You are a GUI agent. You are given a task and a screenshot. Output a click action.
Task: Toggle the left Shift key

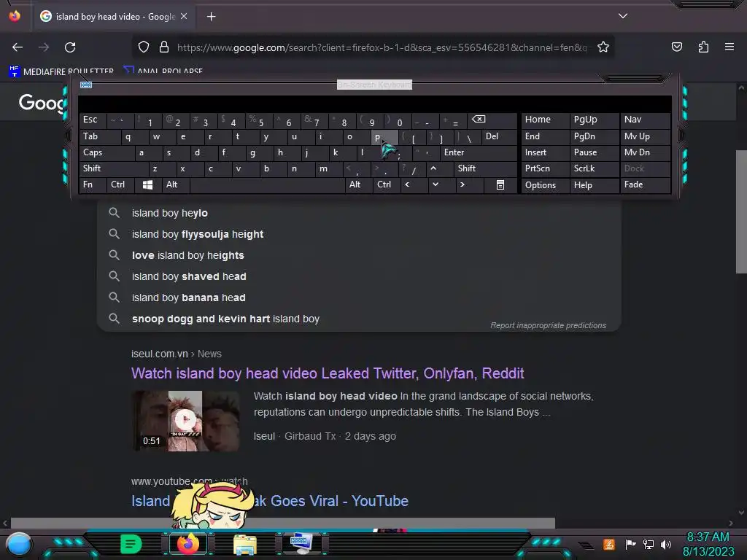point(114,168)
